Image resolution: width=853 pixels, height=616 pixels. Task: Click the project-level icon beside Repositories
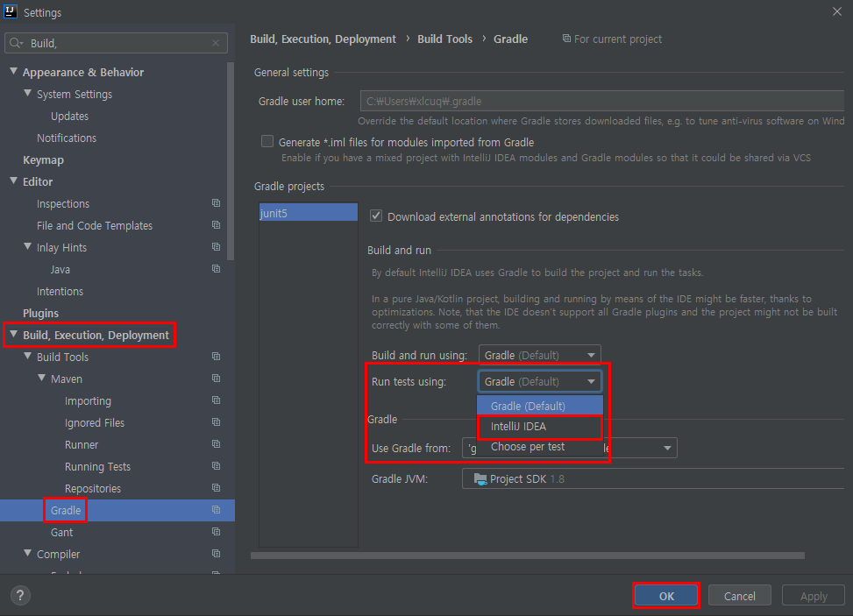(x=216, y=488)
